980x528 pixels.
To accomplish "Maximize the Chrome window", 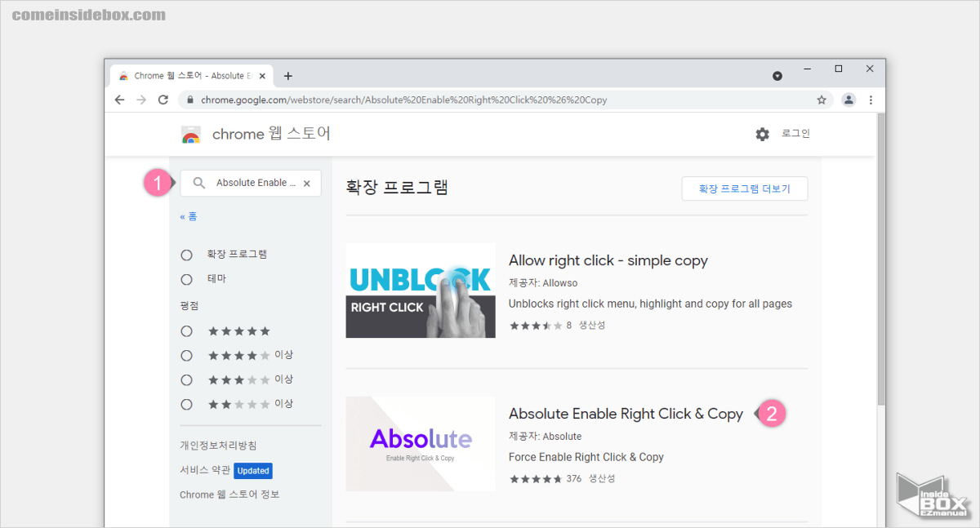I will coord(838,69).
